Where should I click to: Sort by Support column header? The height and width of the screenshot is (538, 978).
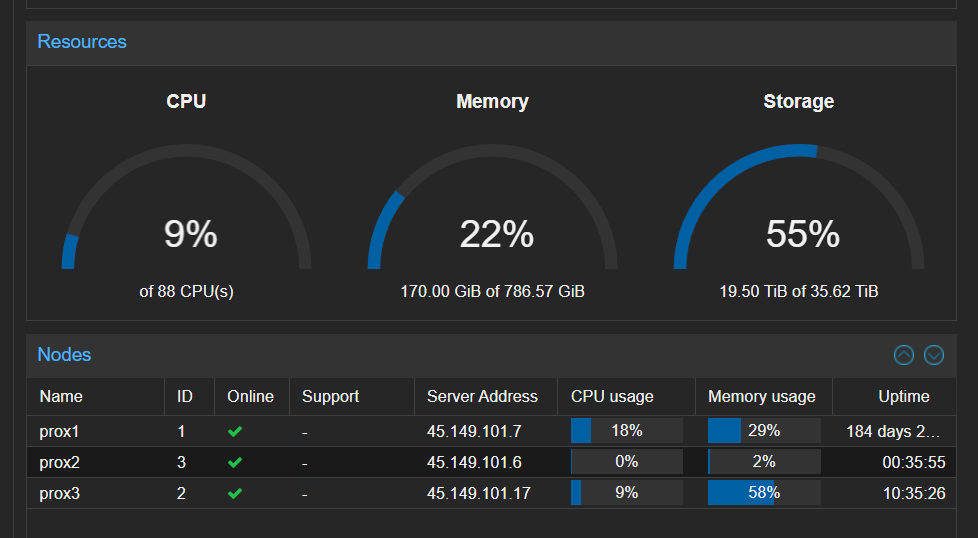click(352, 396)
